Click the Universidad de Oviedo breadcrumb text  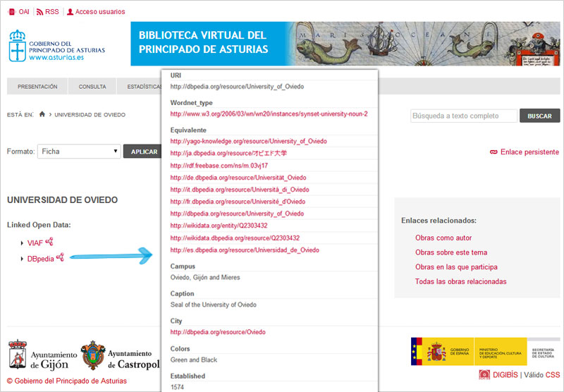[90, 115]
